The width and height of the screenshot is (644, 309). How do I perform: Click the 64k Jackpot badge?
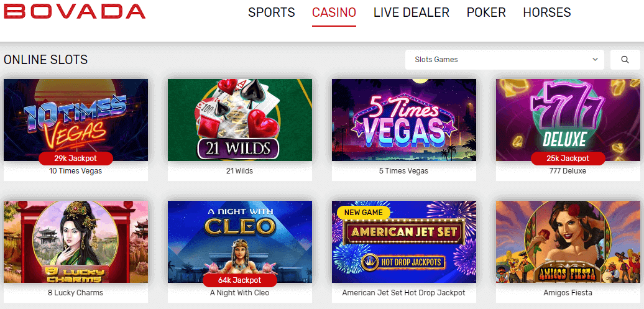[x=240, y=280]
